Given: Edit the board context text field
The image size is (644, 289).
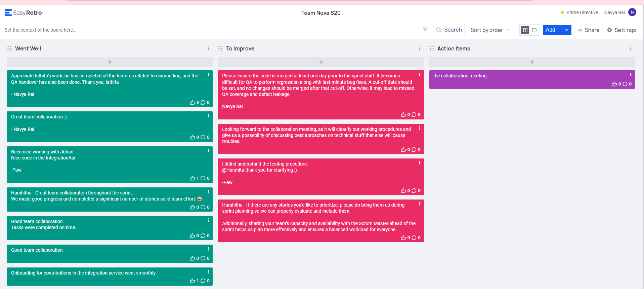Looking at the screenshot, I should coord(41,30).
